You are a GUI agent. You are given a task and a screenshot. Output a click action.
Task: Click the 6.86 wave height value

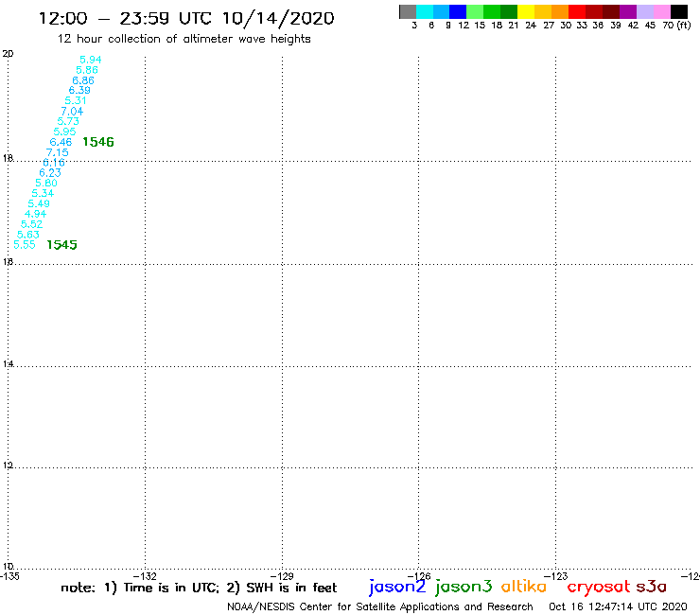[83, 80]
